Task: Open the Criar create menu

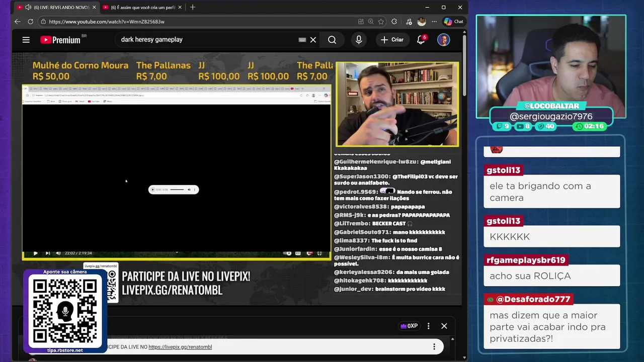Action: pyautogui.click(x=392, y=40)
